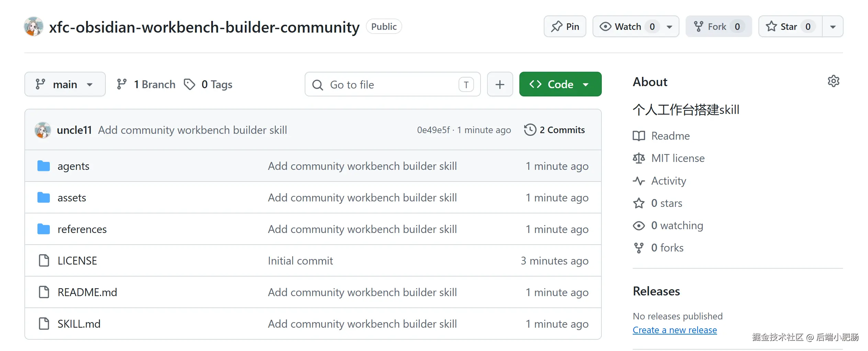Image resolution: width=868 pixels, height=351 pixels.
Task: Open the references folder
Action: coord(82,229)
